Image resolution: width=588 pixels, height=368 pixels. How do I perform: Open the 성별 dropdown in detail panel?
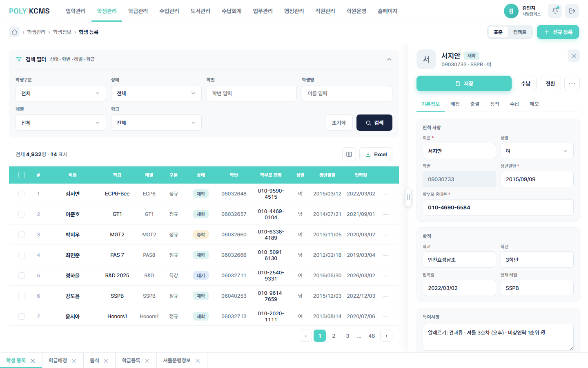click(537, 151)
